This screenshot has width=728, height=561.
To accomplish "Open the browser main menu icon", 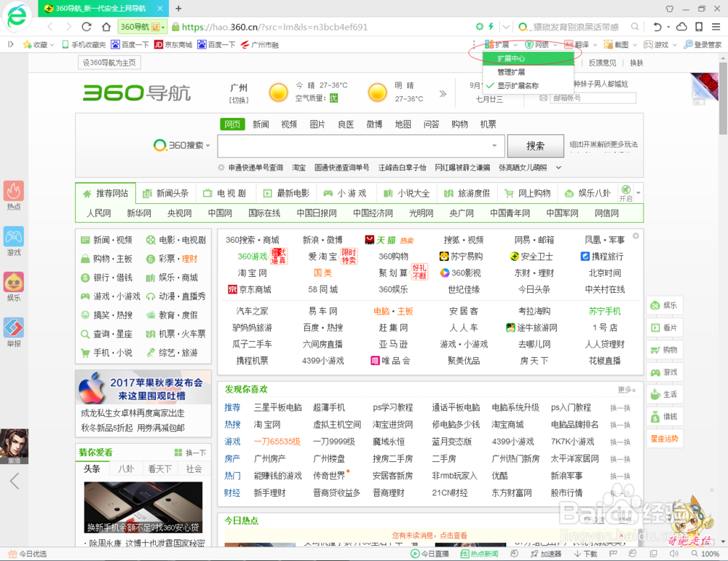I will [716, 27].
